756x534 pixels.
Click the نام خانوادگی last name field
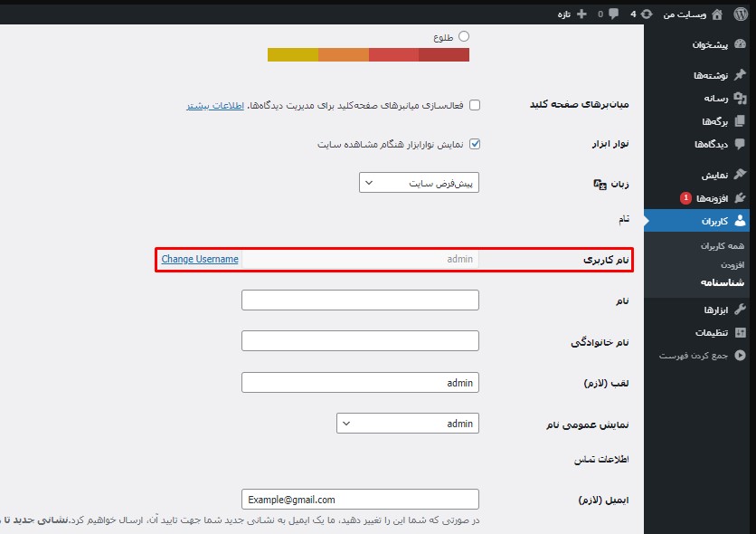click(x=360, y=340)
